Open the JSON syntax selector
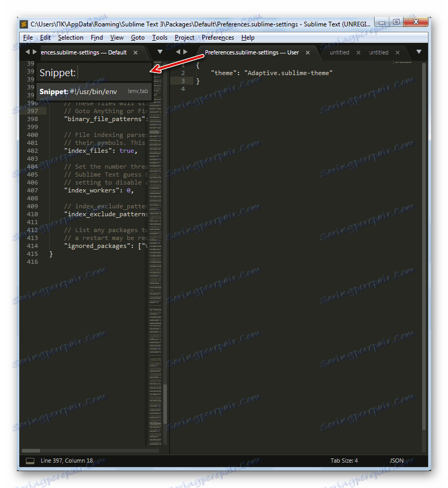Image resolution: width=448 pixels, height=488 pixels. pyautogui.click(x=397, y=461)
